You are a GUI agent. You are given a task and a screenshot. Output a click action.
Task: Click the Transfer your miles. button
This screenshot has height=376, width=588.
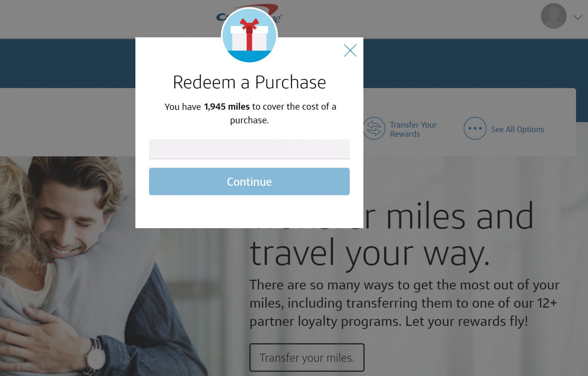307,358
